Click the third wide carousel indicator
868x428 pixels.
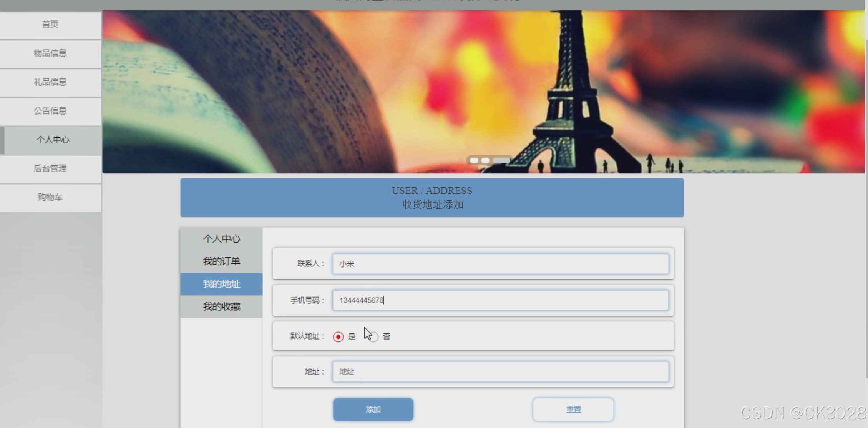(x=501, y=160)
